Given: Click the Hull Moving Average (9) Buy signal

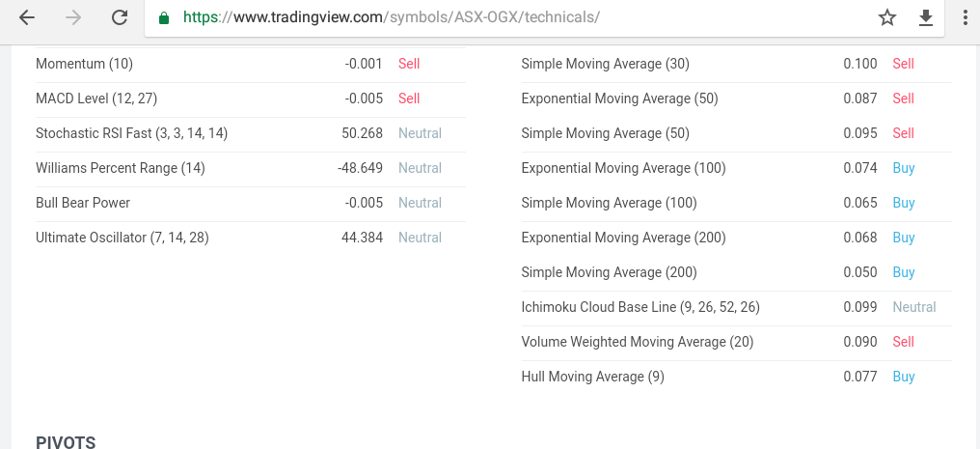Looking at the screenshot, I should 903,377.
